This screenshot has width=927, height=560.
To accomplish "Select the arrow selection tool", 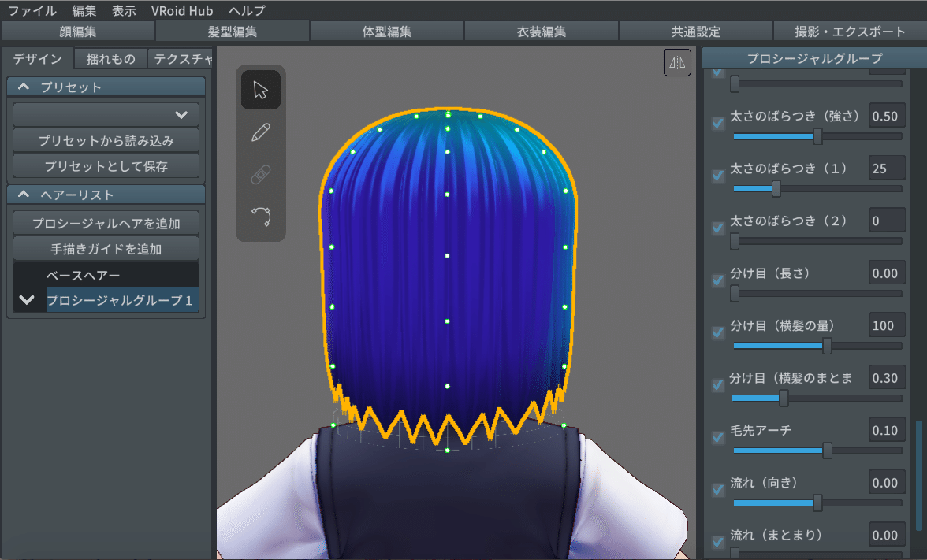I will point(261,90).
